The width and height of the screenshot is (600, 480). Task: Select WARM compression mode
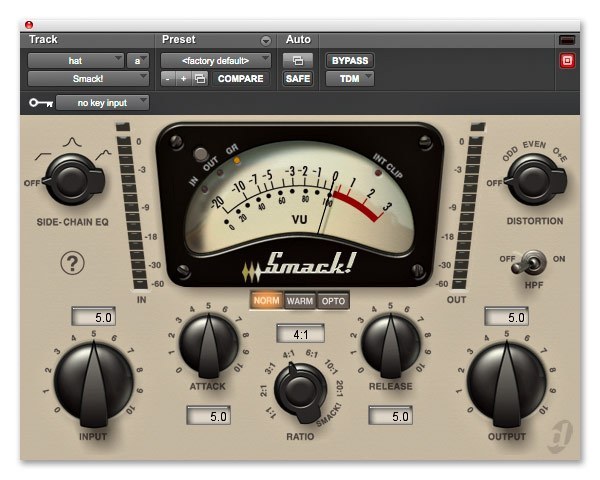(299, 300)
